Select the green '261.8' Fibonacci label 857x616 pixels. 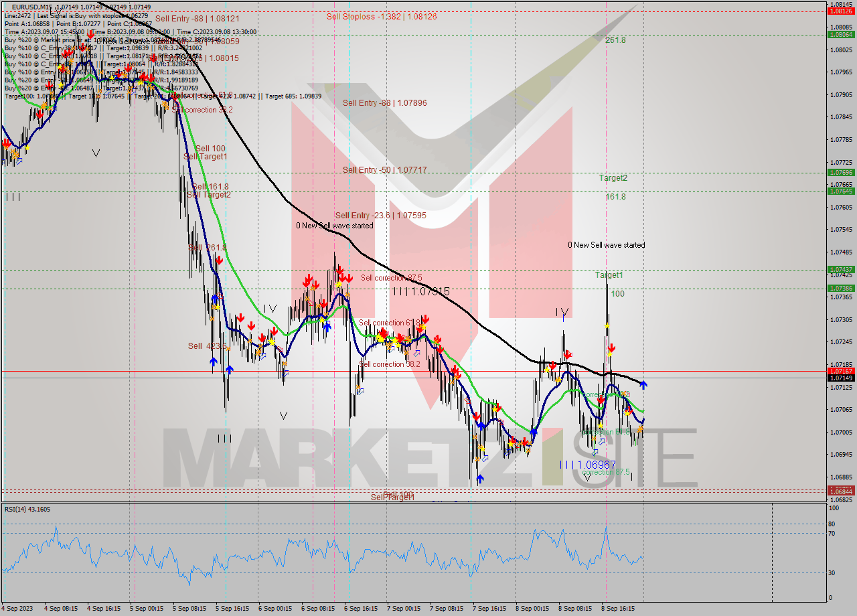click(615, 40)
